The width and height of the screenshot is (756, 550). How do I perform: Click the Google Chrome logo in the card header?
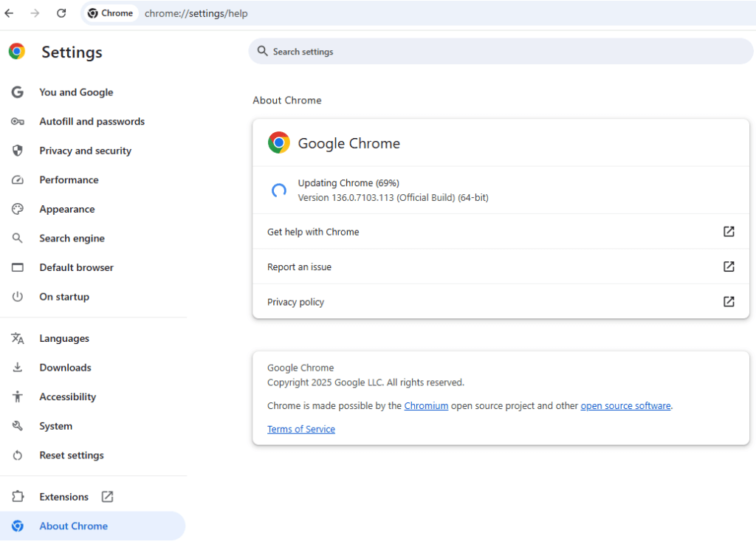pos(278,142)
